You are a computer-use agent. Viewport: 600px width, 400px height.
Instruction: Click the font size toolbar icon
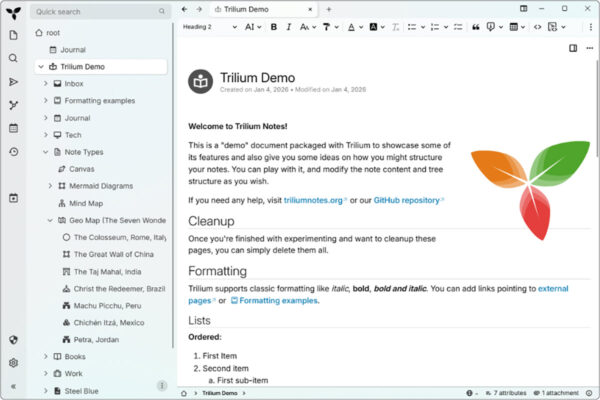(305, 27)
